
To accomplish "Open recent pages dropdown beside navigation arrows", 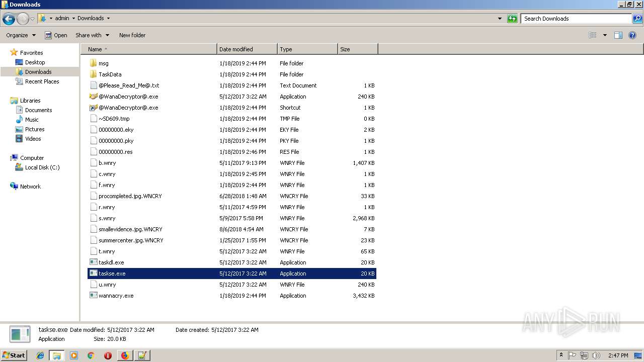I will pos(32,19).
